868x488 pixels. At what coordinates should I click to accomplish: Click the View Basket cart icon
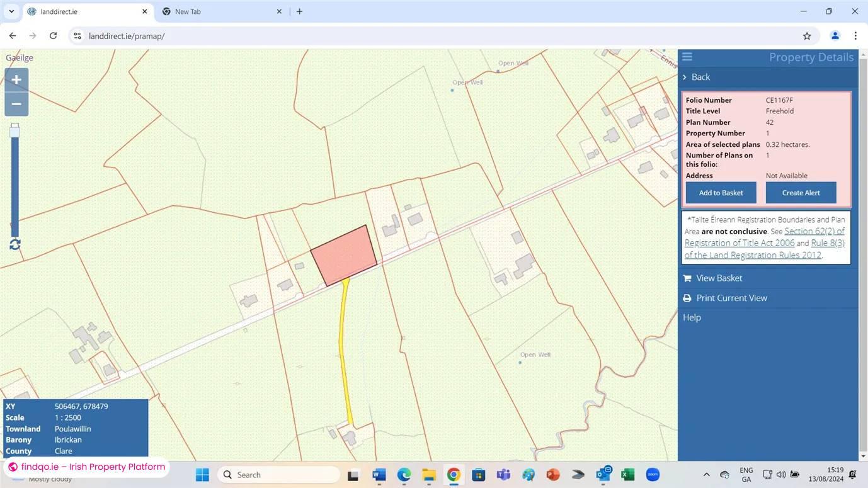[x=687, y=278]
